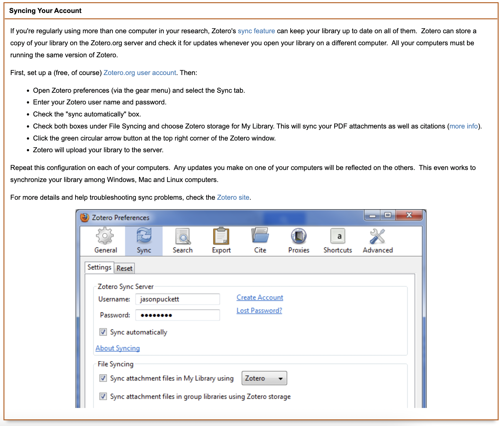Toggle Sync attachment files in group libraries checkbox
The width and height of the screenshot is (504, 426).
pyautogui.click(x=103, y=396)
